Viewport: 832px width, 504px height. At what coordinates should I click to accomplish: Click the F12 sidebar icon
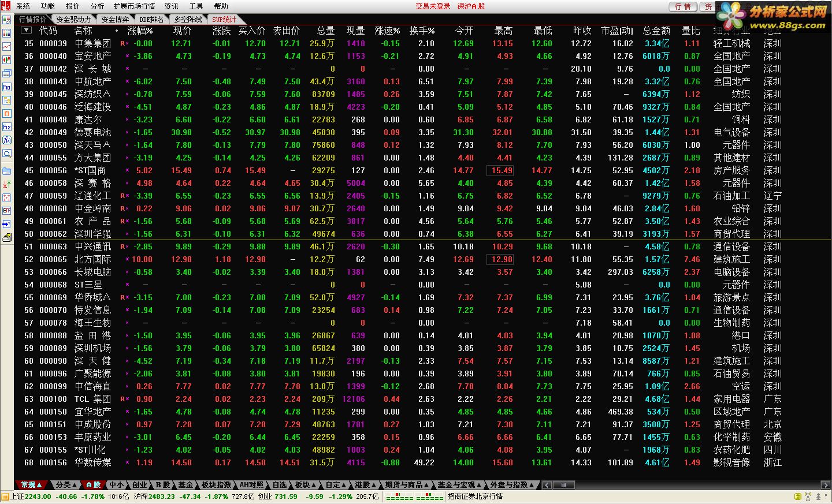tap(7, 127)
